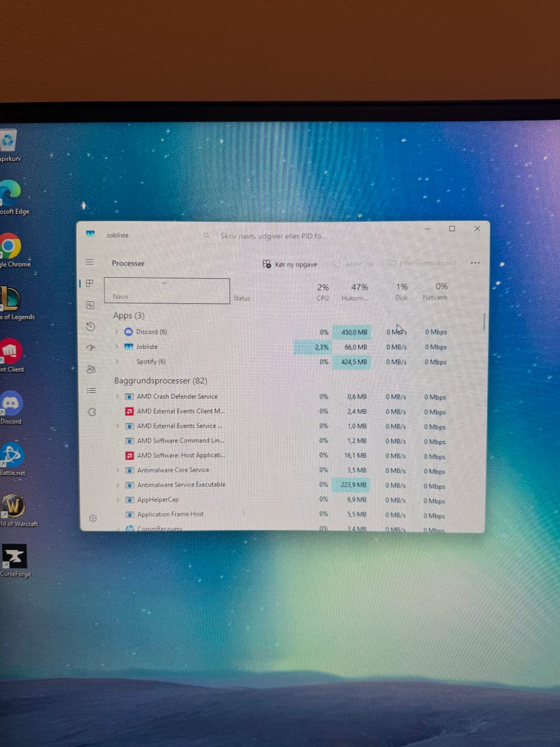Image resolution: width=560 pixels, height=747 pixels.
Task: Click the process search input field
Action: [x=274, y=236]
